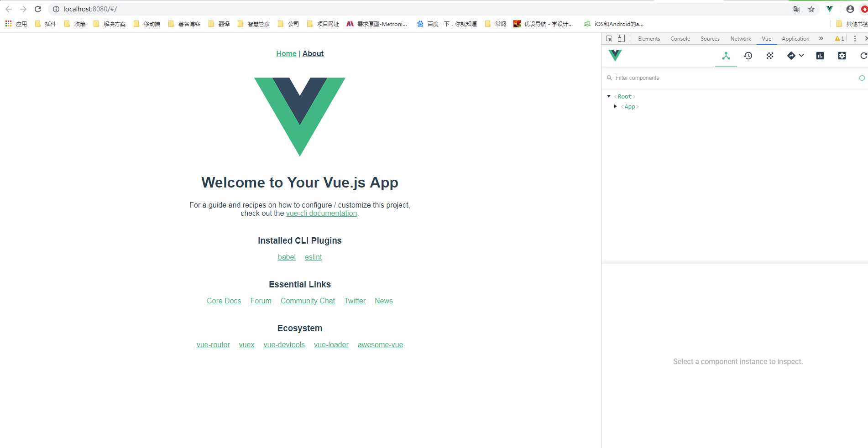Viewport: 868px width, 448px height.
Task: Click the Home navigation link
Action: point(286,53)
